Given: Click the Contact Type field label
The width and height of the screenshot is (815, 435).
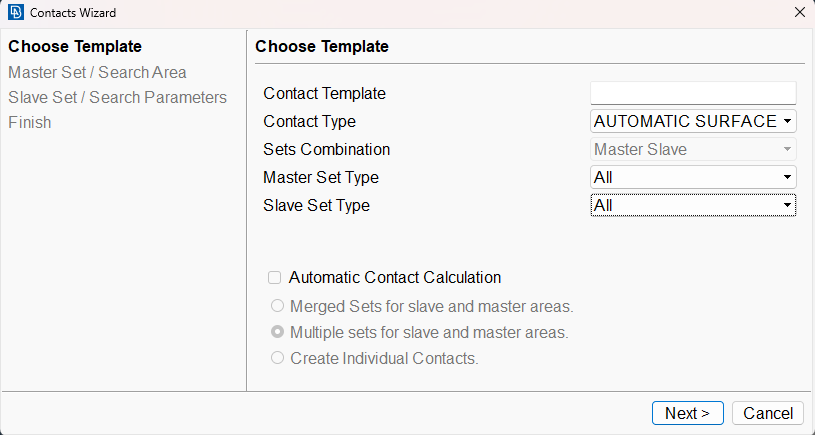Looking at the screenshot, I should pyautogui.click(x=309, y=121).
